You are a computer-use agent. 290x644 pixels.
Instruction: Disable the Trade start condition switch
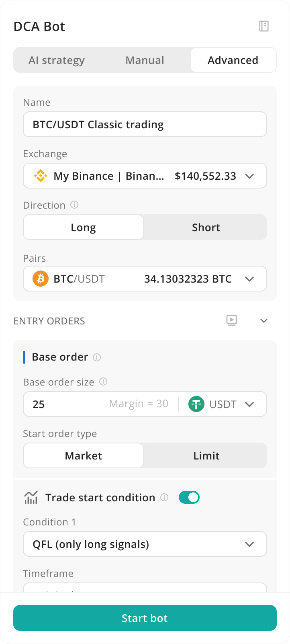coord(189,497)
